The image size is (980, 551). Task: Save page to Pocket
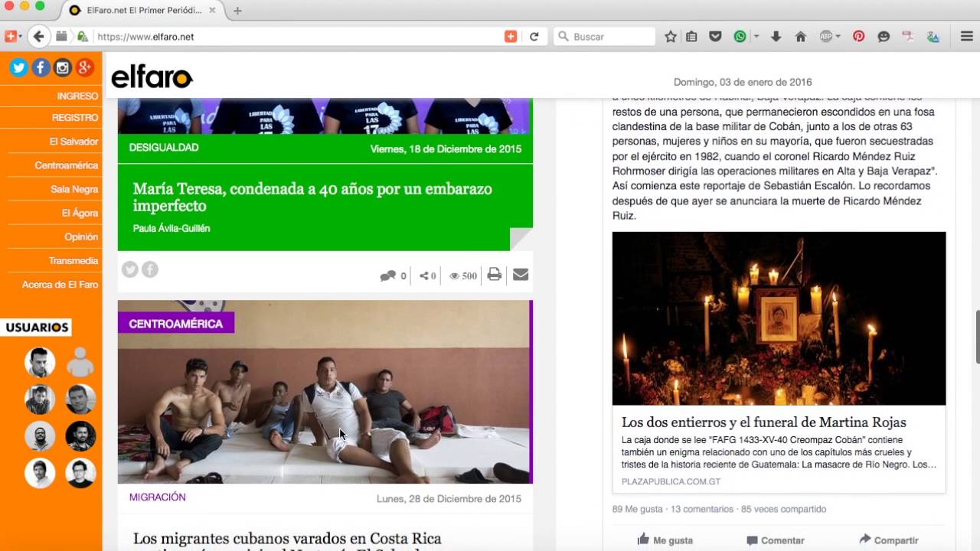coord(715,36)
